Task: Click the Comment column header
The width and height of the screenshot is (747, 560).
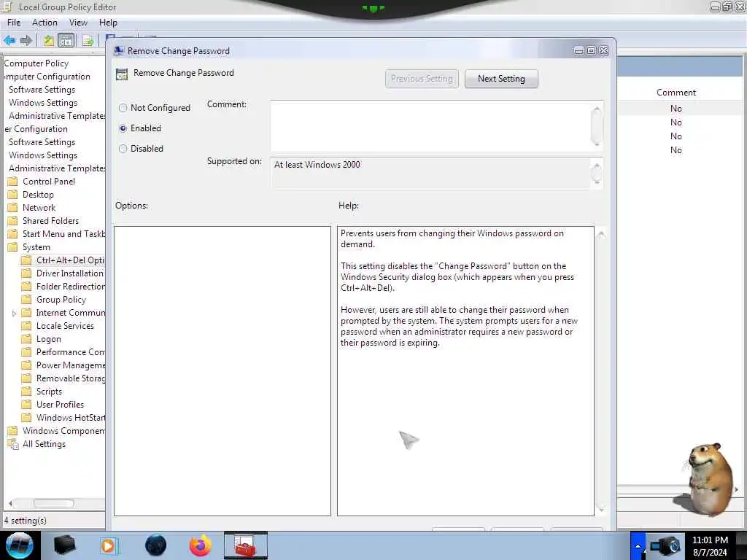Action: (x=676, y=93)
